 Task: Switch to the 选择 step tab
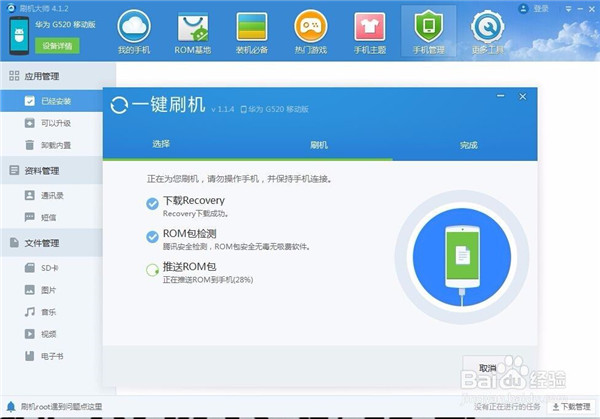162,145
